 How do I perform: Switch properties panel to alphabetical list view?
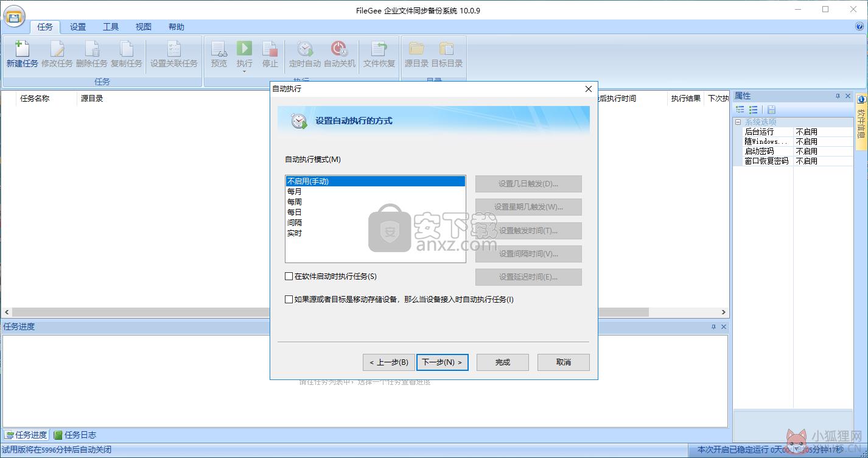[754, 110]
